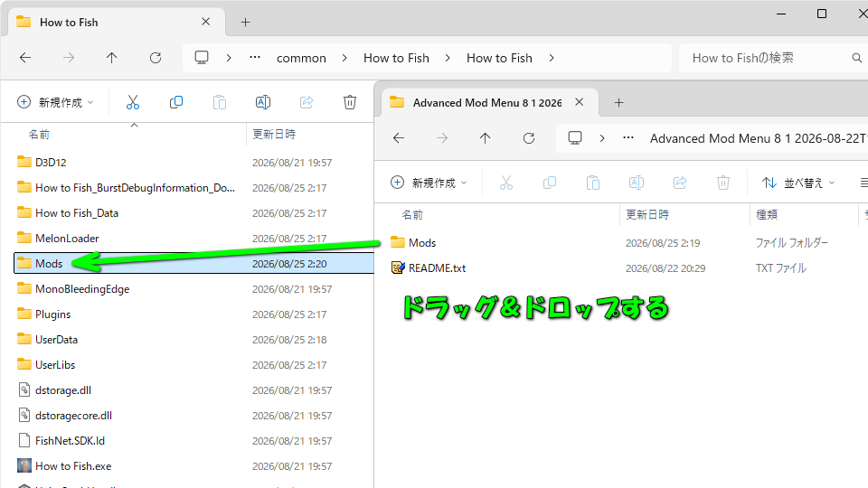Add new tab in Advanced Mod Menu window
This screenshot has width=868, height=488.
pyautogui.click(x=618, y=102)
